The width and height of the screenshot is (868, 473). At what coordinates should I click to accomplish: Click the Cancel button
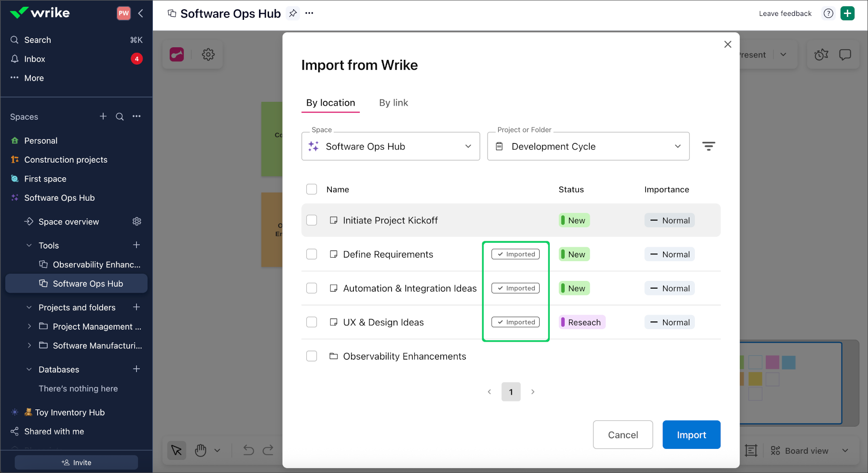point(623,435)
